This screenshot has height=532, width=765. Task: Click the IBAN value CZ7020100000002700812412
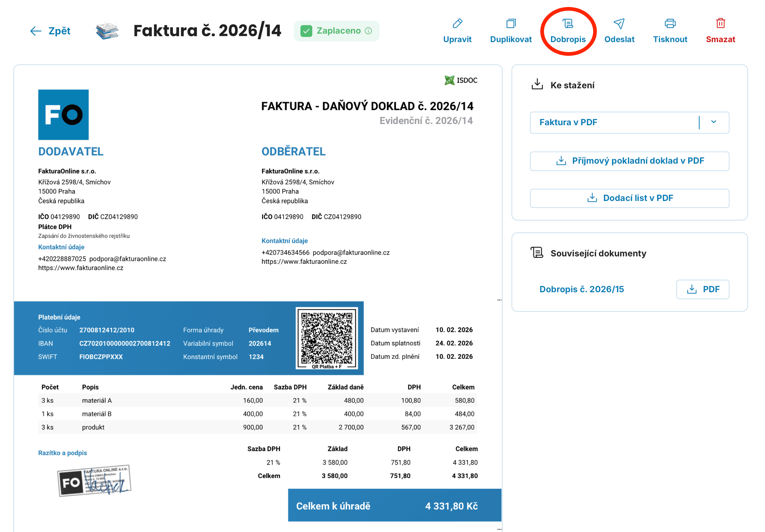pos(125,344)
